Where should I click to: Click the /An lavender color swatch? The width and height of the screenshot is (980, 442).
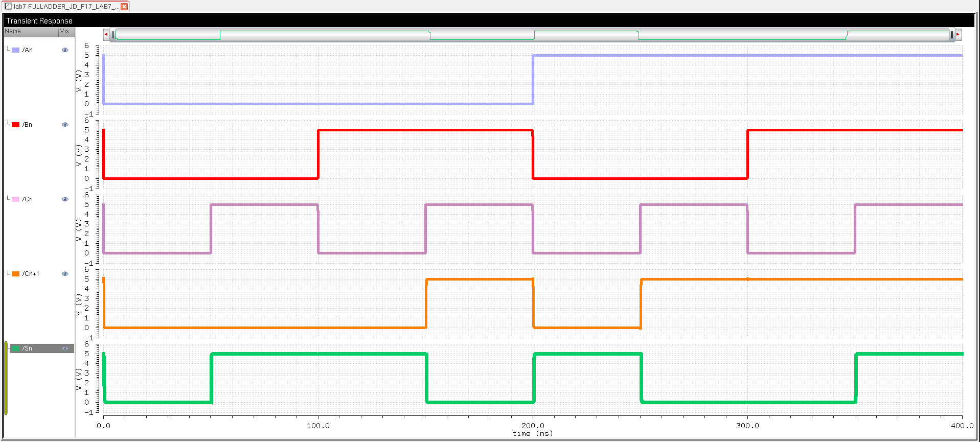click(16, 50)
